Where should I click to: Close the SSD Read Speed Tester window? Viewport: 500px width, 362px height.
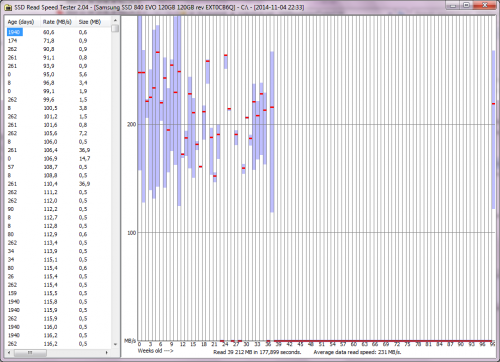pos(485,5)
